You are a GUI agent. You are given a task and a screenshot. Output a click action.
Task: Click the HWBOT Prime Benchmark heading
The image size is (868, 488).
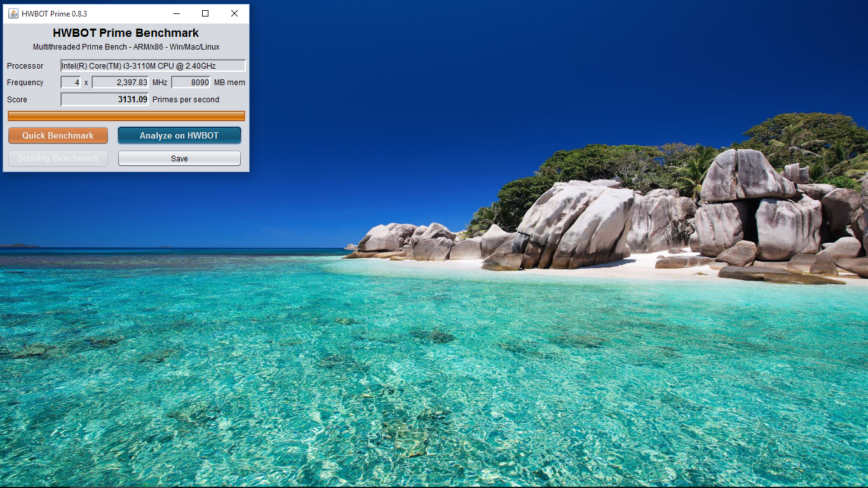coord(126,33)
